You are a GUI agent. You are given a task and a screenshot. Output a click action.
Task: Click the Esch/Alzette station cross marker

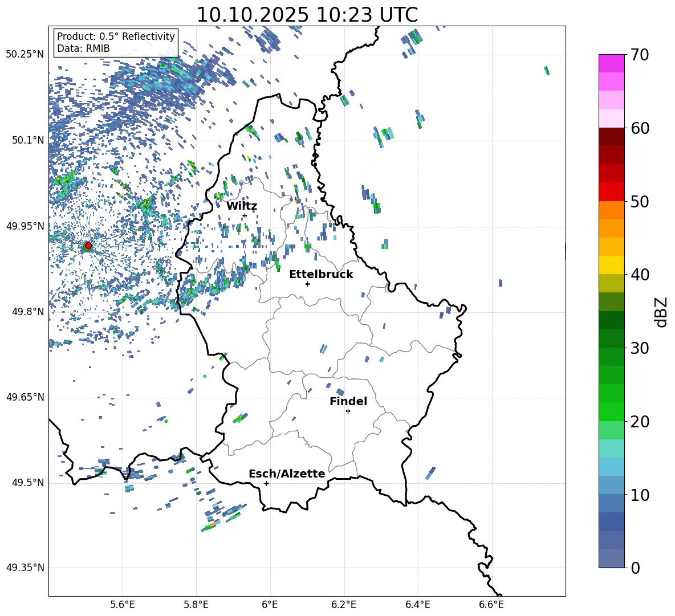[266, 483]
